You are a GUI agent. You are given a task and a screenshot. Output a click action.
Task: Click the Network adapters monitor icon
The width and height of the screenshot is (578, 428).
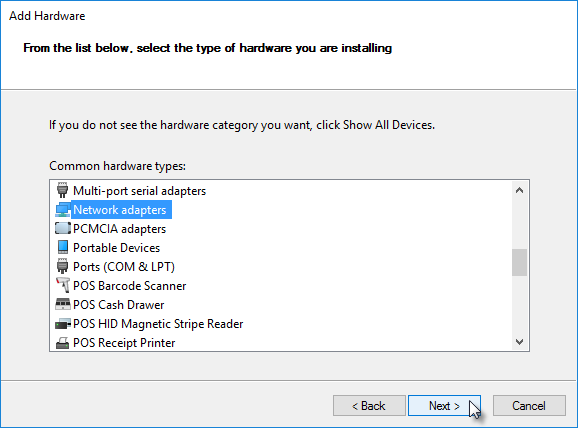click(63, 210)
